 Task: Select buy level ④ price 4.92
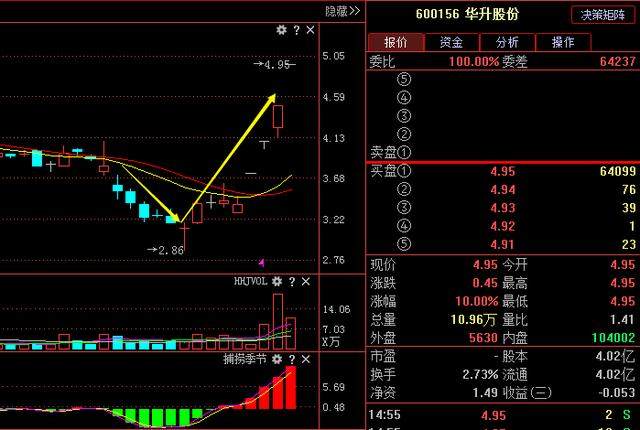(x=503, y=226)
